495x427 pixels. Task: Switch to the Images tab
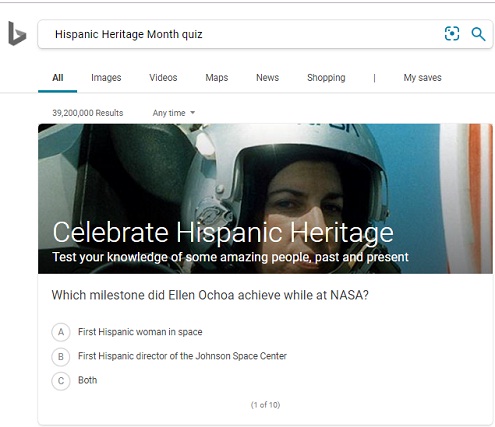click(106, 78)
